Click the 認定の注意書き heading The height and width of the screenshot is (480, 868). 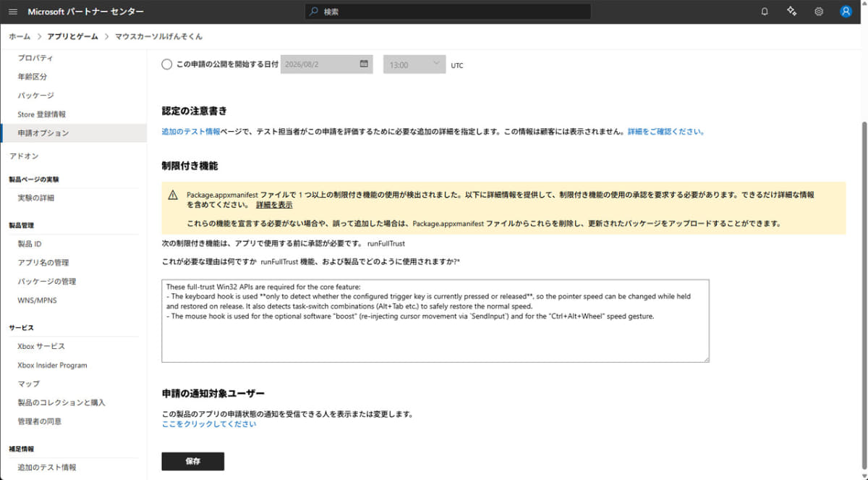tap(195, 111)
